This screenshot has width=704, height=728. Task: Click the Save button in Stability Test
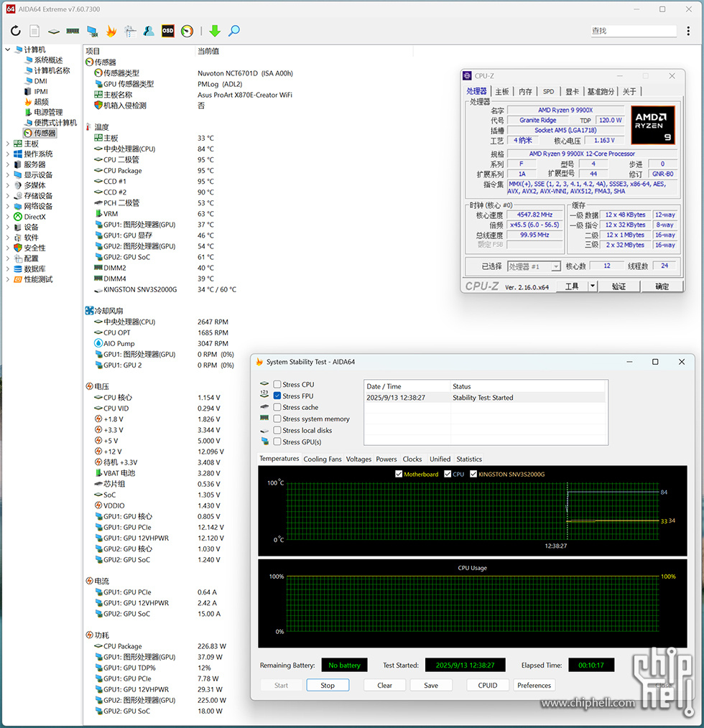(x=431, y=686)
